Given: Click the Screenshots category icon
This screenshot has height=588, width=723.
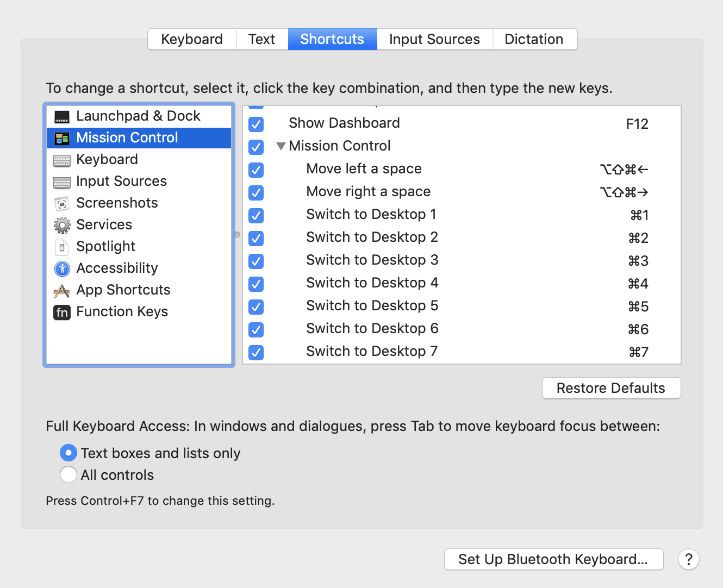Looking at the screenshot, I should pos(62,203).
